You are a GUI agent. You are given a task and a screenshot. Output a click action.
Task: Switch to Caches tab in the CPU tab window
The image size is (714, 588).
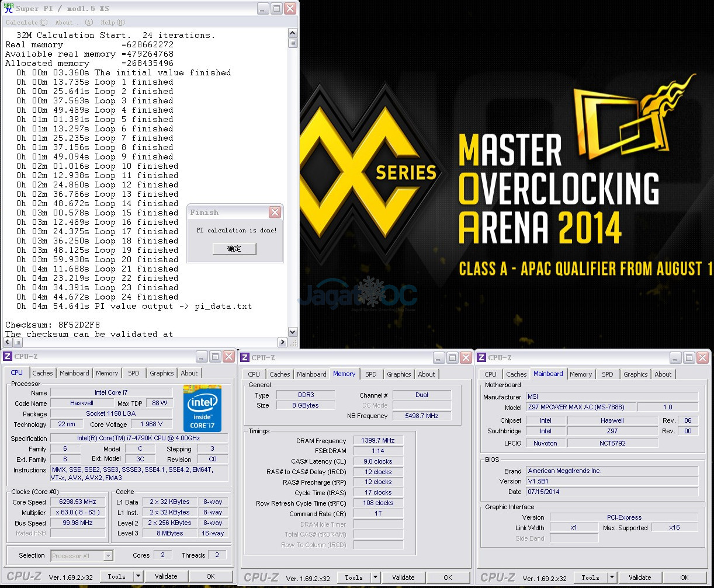43,373
